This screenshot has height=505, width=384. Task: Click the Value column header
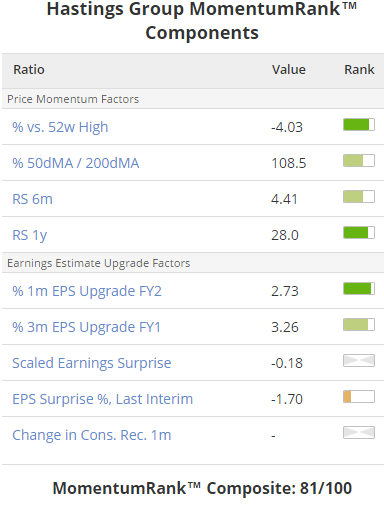(289, 70)
